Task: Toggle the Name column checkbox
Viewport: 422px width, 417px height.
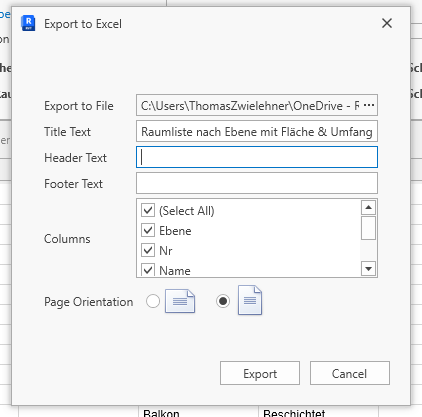Action: click(148, 269)
